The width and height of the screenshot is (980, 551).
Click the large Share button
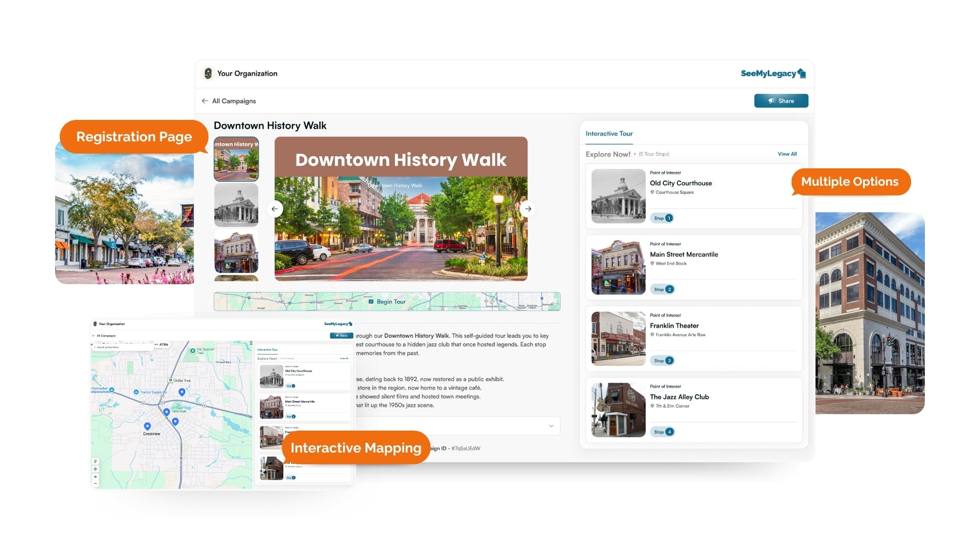click(x=781, y=101)
